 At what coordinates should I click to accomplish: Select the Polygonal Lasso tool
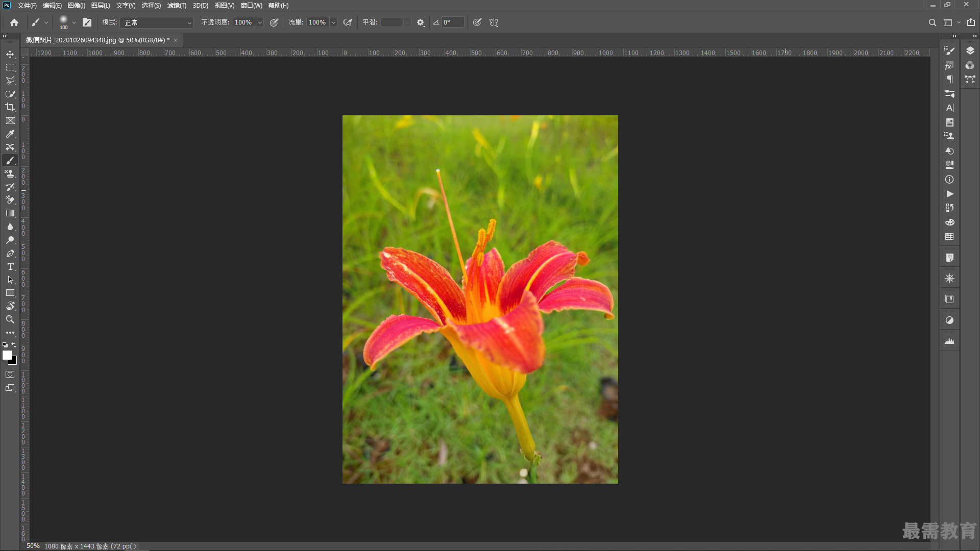(10, 81)
